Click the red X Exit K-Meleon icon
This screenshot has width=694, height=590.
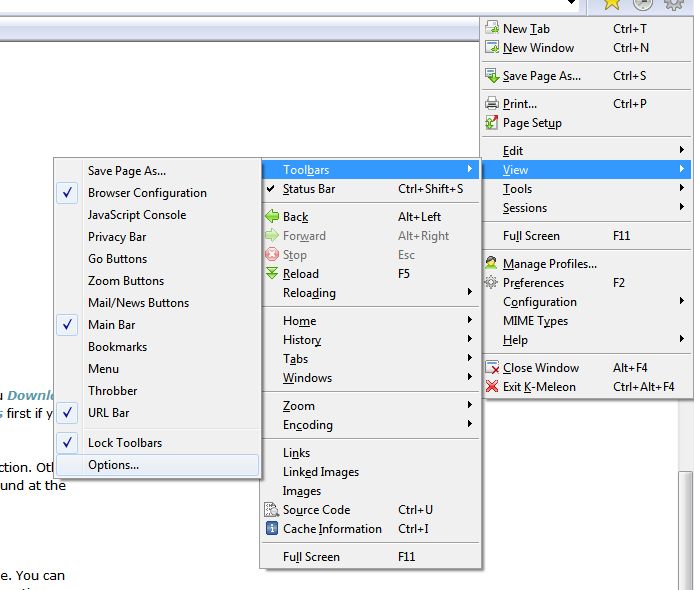point(491,386)
